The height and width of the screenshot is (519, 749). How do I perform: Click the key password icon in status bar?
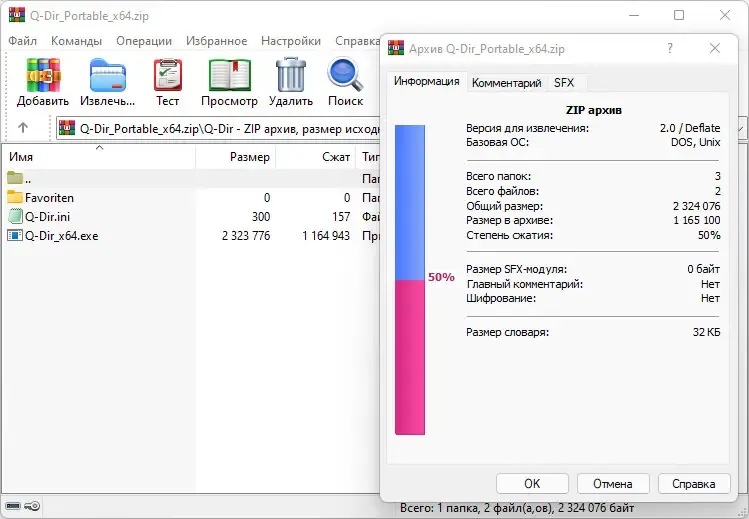(32, 506)
